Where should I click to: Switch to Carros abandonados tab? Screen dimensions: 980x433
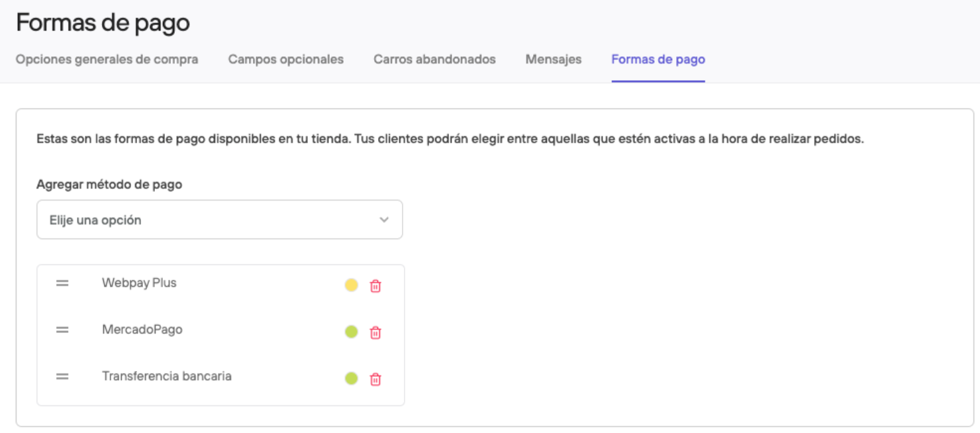[434, 59]
